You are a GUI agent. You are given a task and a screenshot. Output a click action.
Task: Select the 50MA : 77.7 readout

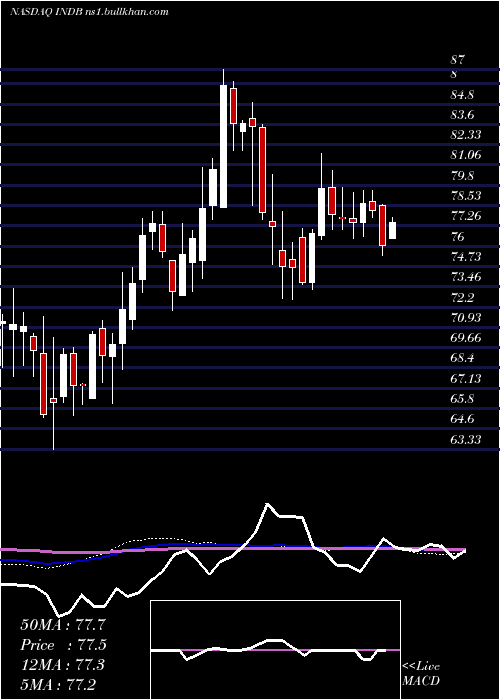pos(63,625)
